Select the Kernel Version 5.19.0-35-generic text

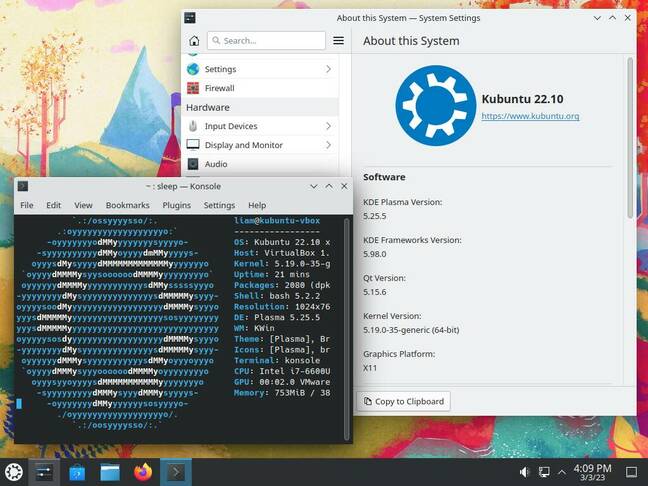tap(411, 330)
